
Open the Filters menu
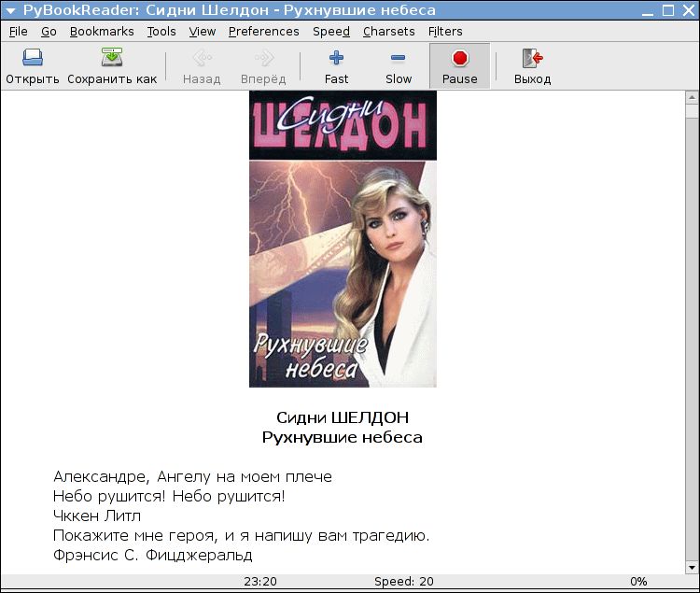pos(445,31)
